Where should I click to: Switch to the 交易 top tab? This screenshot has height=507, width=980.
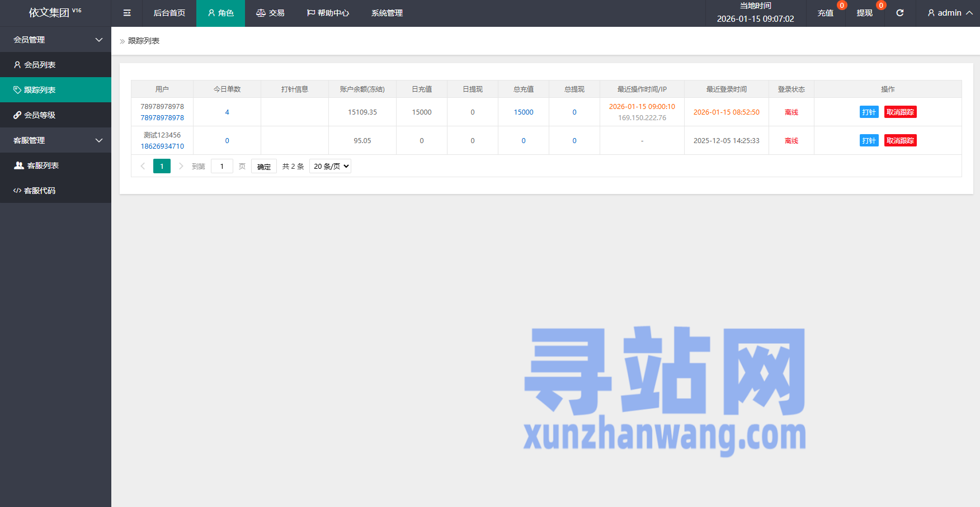(x=271, y=13)
